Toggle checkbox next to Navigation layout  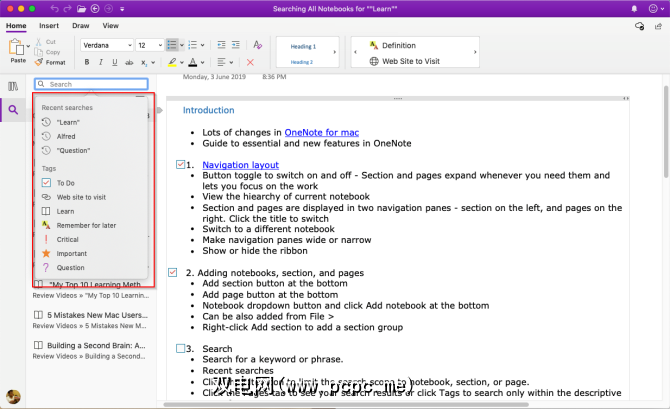pyautogui.click(x=180, y=165)
